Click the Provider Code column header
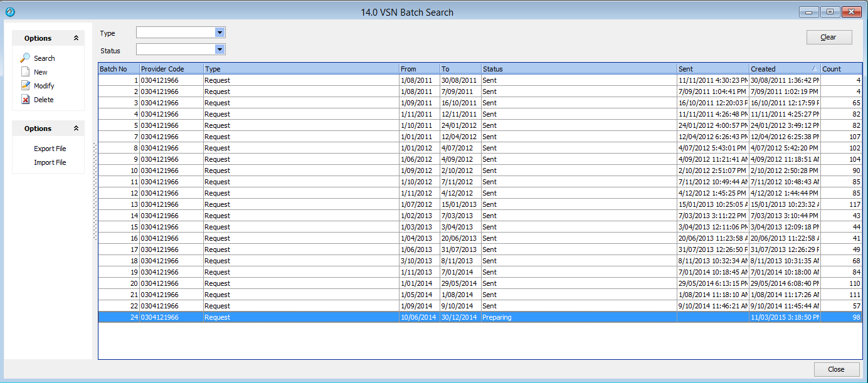 171,69
